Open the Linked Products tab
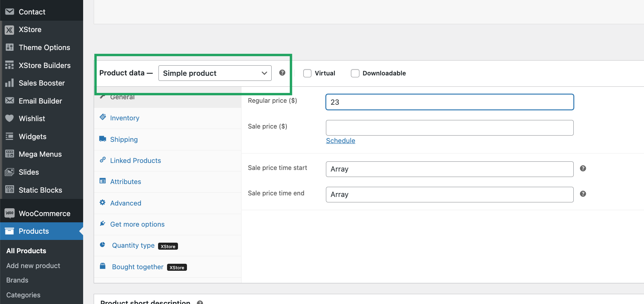The width and height of the screenshot is (644, 304). pos(168,161)
